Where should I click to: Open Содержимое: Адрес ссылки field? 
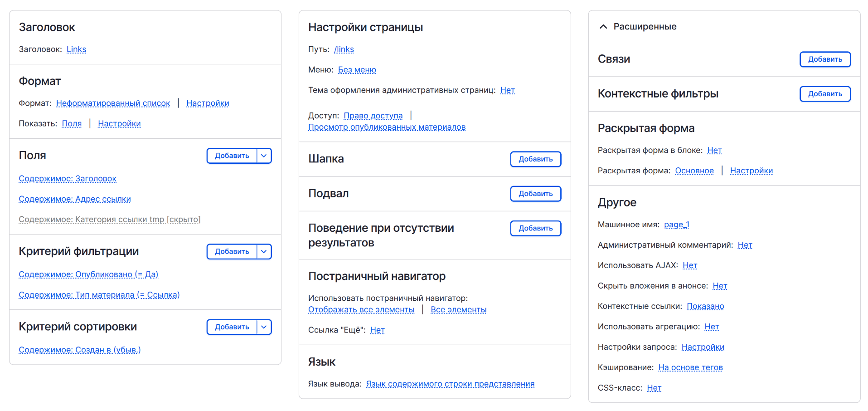[74, 199]
